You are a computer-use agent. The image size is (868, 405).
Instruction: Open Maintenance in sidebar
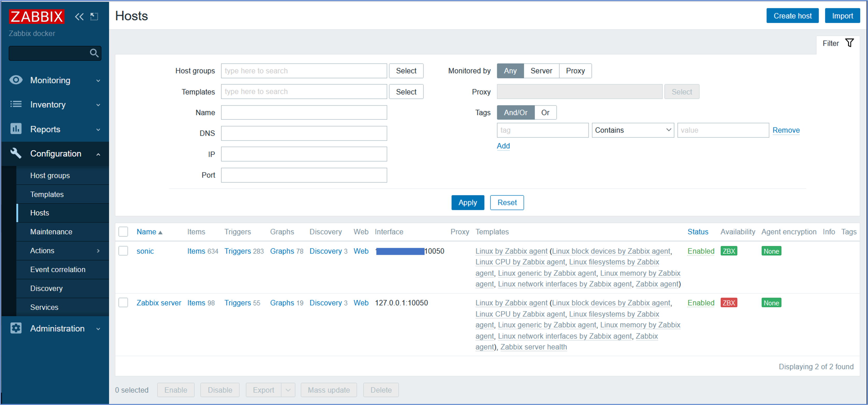(x=51, y=232)
